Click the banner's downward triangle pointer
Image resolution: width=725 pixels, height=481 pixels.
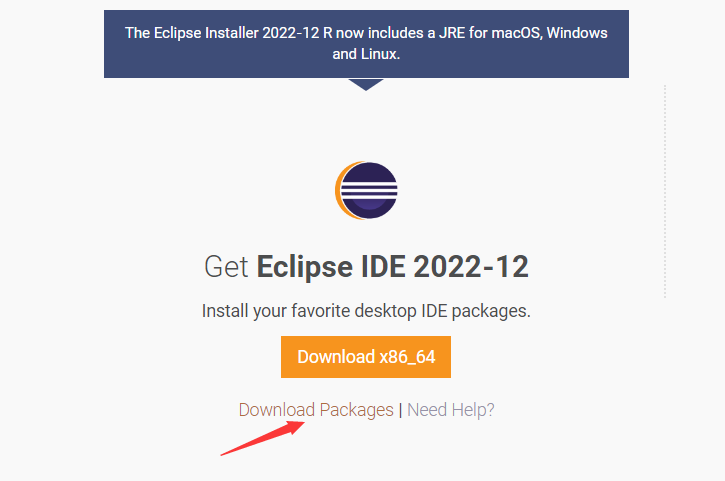tap(366, 84)
